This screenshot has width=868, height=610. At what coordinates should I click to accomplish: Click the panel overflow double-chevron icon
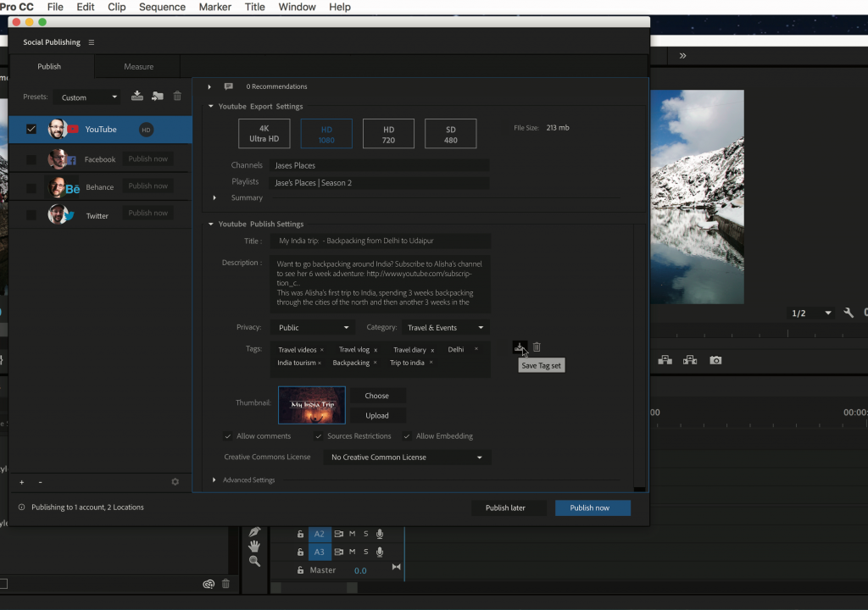682,55
